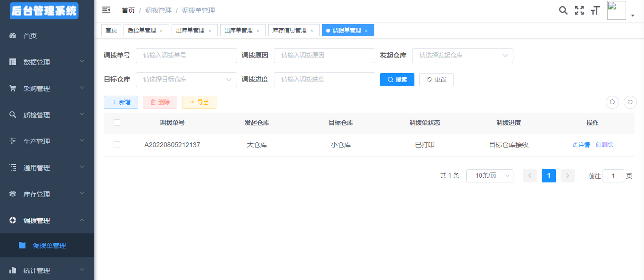Hide the search bar using round search icon
Image resolution: width=644 pixels, height=280 pixels.
[x=612, y=102]
